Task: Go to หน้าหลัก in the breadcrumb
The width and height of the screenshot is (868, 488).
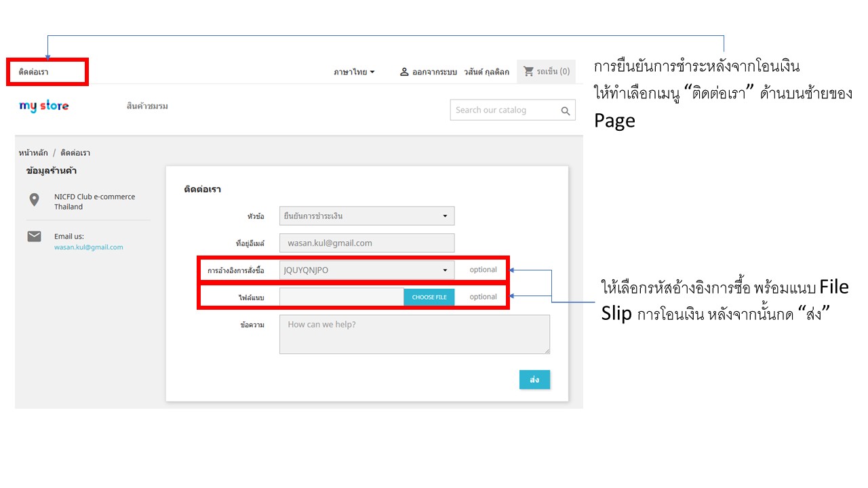Action: tap(33, 153)
